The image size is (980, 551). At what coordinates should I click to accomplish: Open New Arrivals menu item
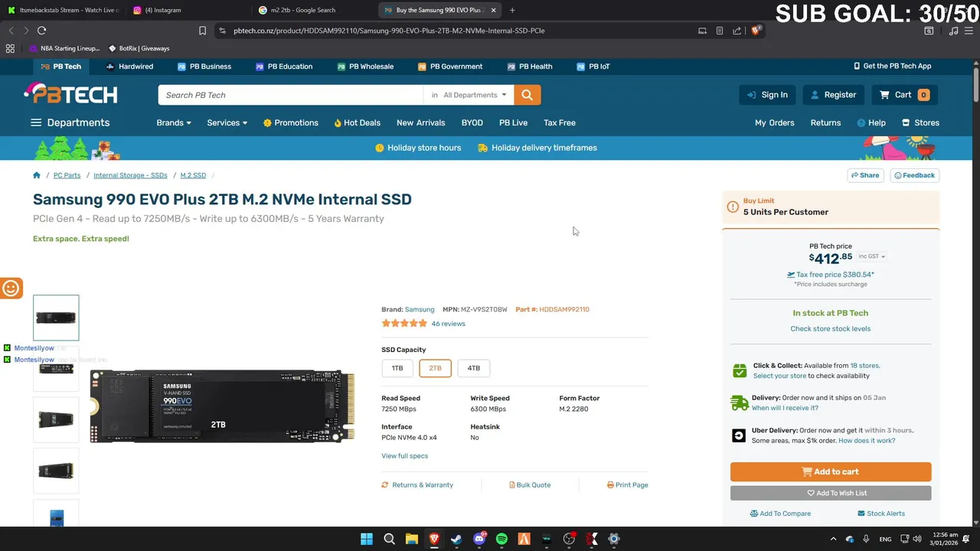[420, 122]
